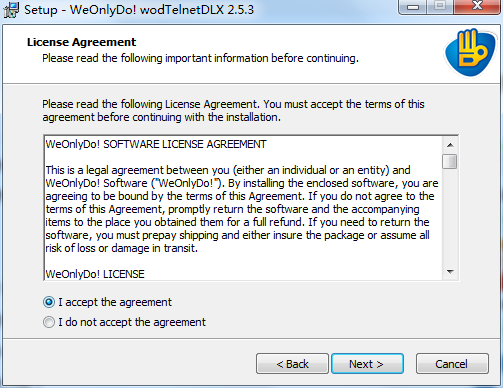Click inside the license agreement text box
The height and width of the screenshot is (388, 503).
(x=243, y=208)
